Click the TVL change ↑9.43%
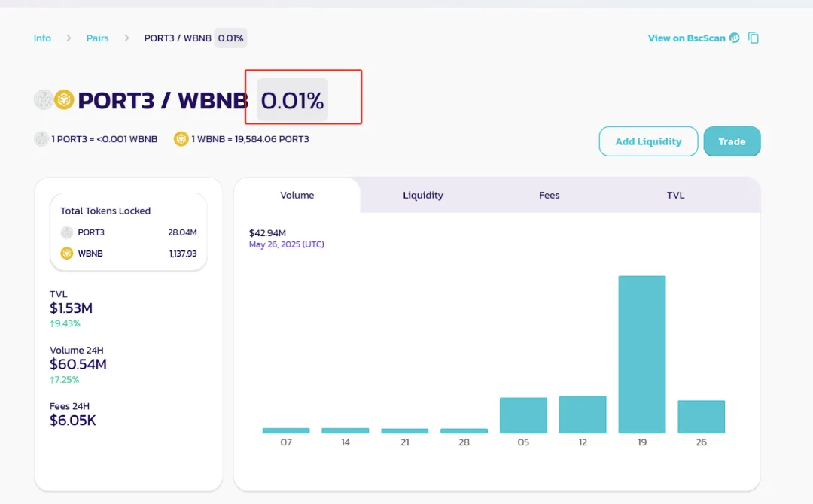The image size is (813, 504). pyautogui.click(x=65, y=323)
